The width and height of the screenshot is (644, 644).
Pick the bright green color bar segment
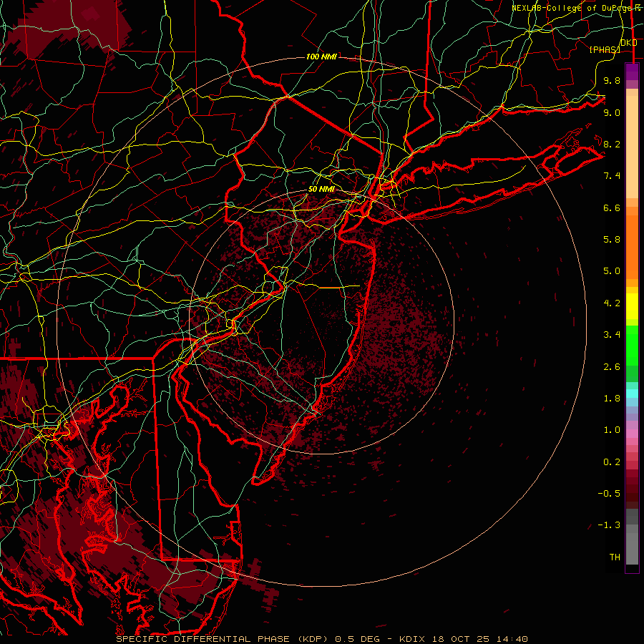pos(632,345)
